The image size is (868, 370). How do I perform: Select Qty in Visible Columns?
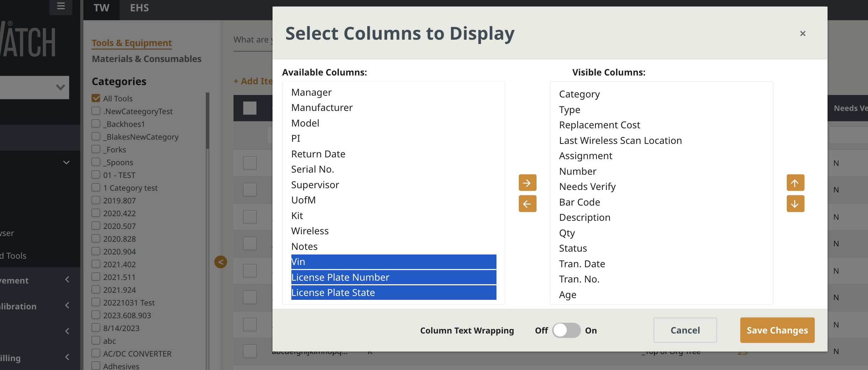[x=661, y=233]
